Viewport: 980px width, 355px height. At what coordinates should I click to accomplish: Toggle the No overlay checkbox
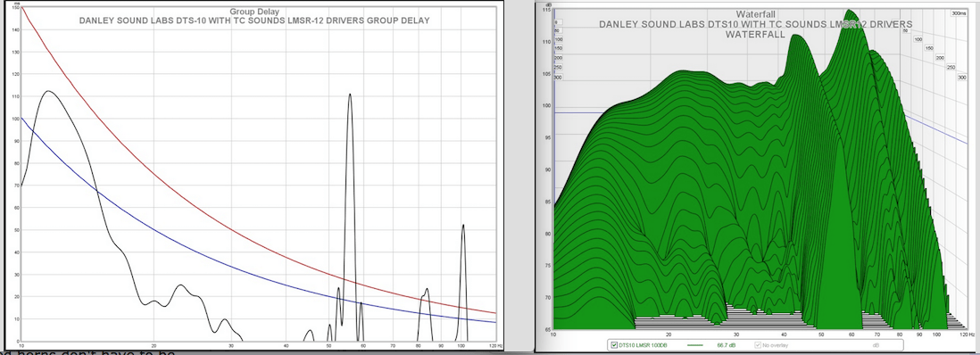tap(758, 345)
